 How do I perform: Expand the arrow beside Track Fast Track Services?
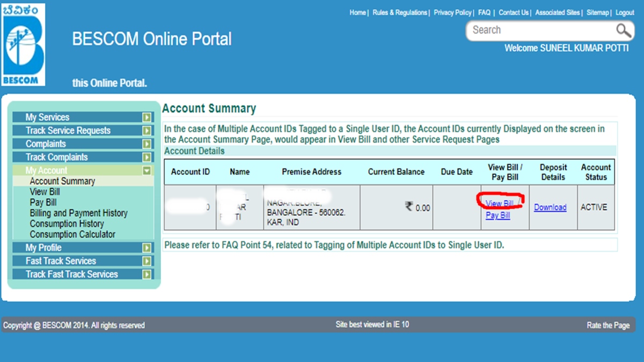(x=147, y=275)
